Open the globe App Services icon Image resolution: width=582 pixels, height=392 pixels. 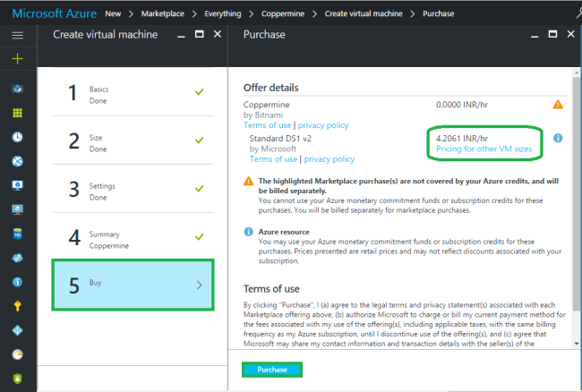tap(18, 162)
